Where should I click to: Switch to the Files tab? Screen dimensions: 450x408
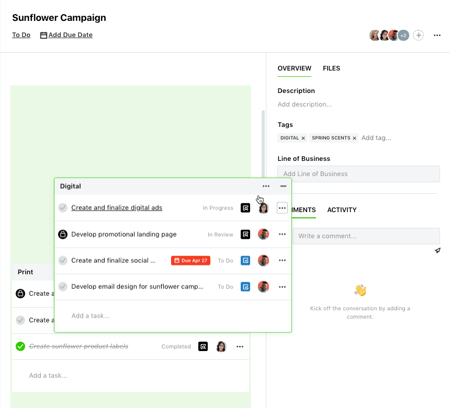331,68
